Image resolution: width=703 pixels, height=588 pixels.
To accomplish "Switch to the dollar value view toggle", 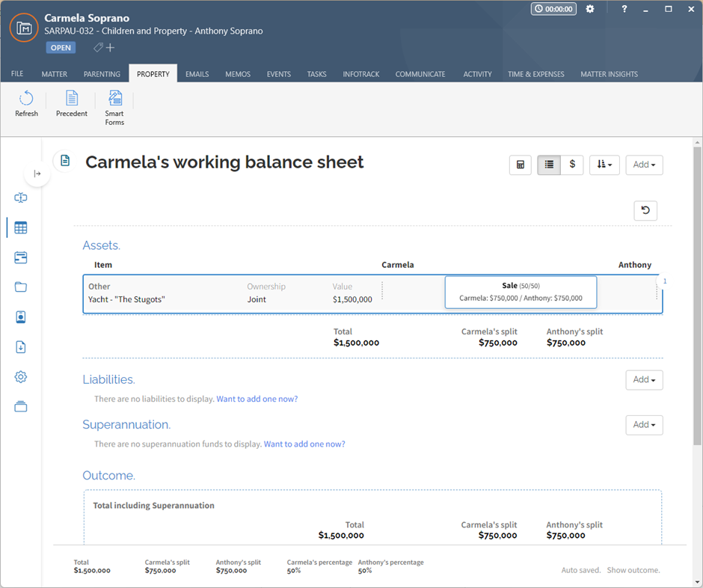I will 572,165.
